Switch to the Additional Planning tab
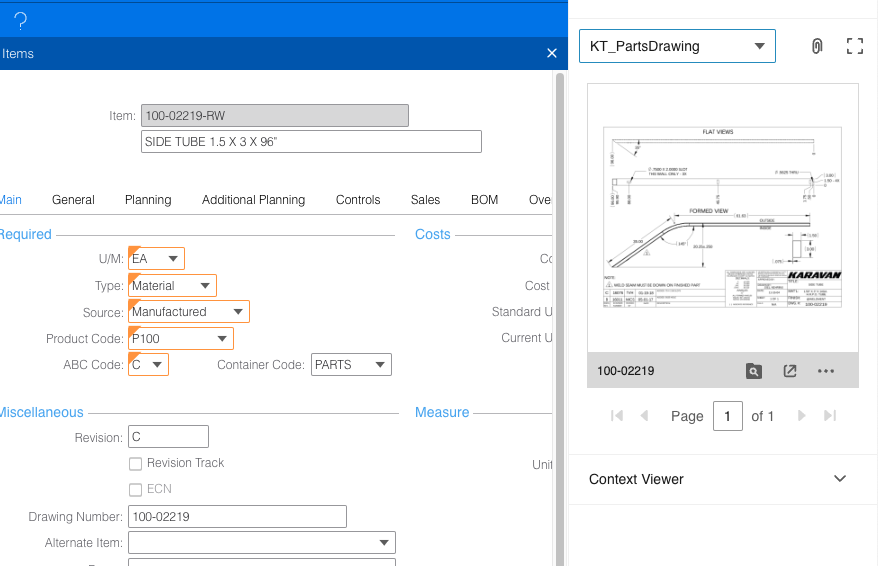The width and height of the screenshot is (878, 566). (253, 200)
